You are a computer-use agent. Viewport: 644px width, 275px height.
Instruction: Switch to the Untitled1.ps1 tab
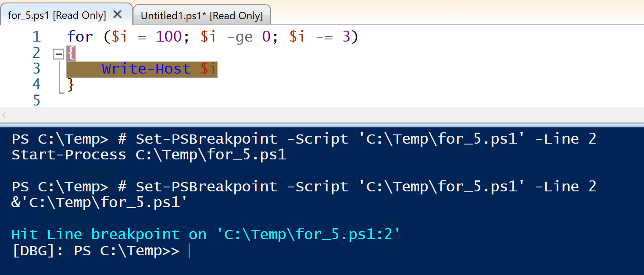coord(201,16)
